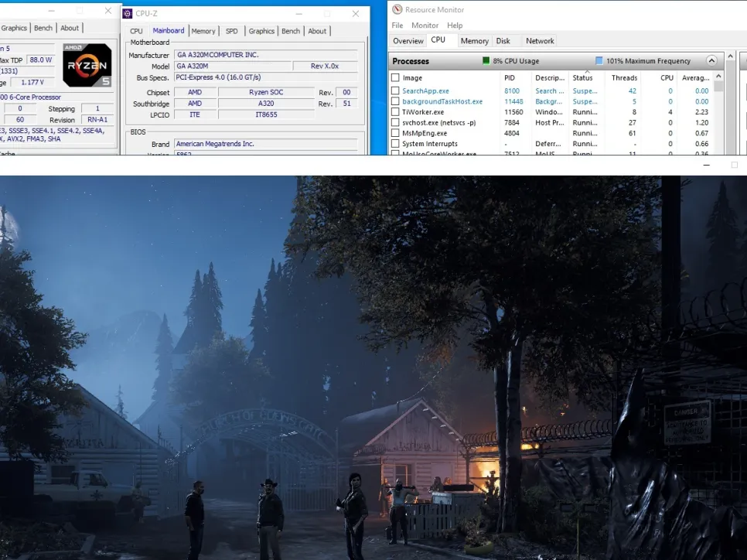747x560 pixels.
Task: Click the 1.177 V voltage value
Action: coord(32,83)
